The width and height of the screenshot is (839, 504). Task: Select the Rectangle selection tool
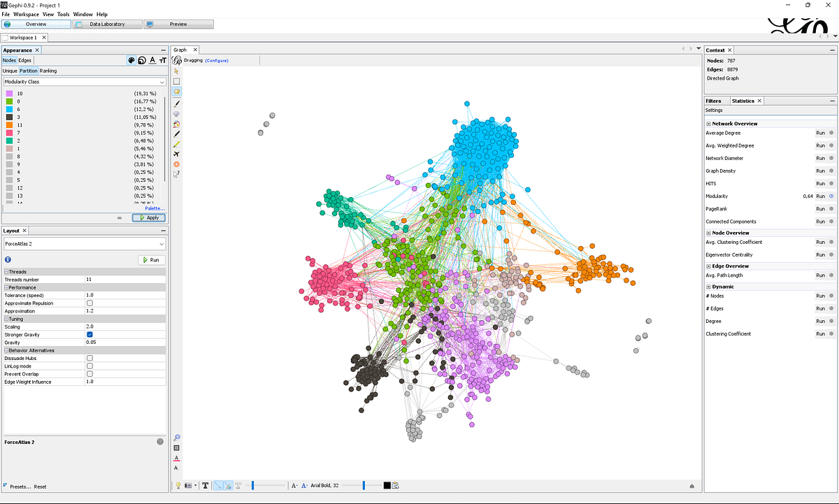pyautogui.click(x=176, y=81)
